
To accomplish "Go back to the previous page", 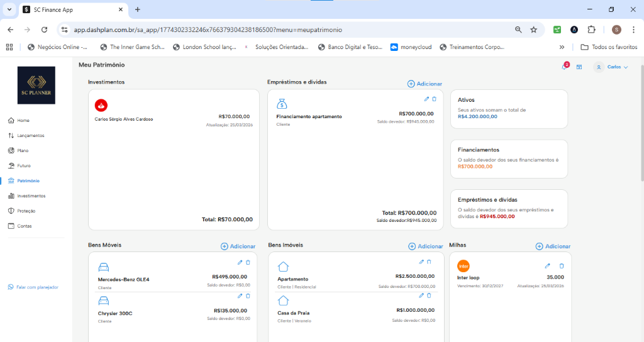I will tap(11, 30).
